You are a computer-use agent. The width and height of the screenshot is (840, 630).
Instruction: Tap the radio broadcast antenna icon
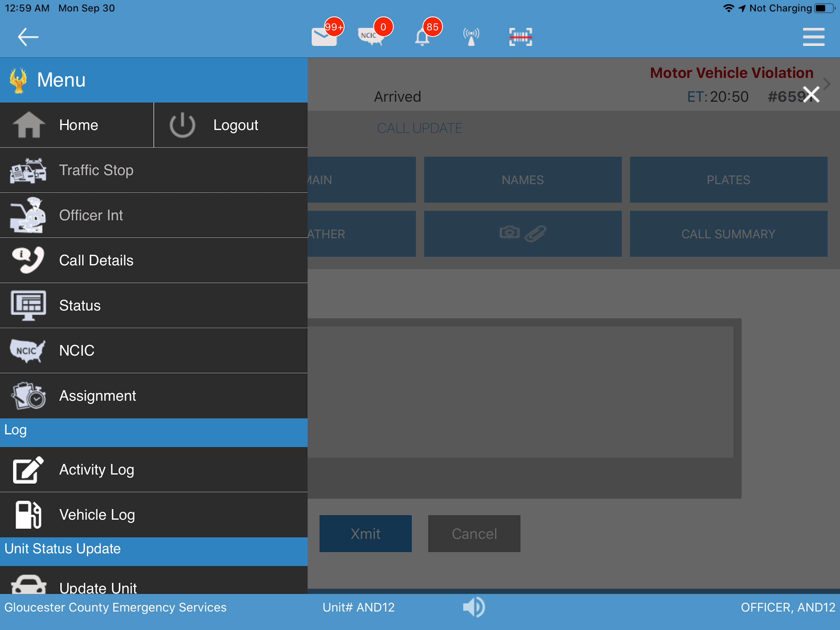click(x=471, y=37)
